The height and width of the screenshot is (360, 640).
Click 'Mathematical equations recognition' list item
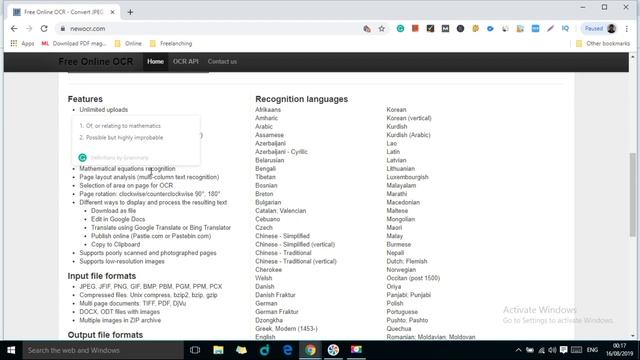tap(127, 169)
